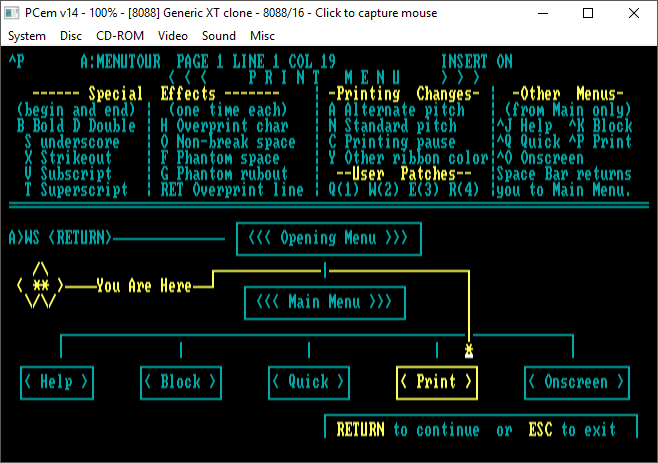Click 'F Phantom space' entry
The height and width of the screenshot is (463, 658).
(x=220, y=158)
